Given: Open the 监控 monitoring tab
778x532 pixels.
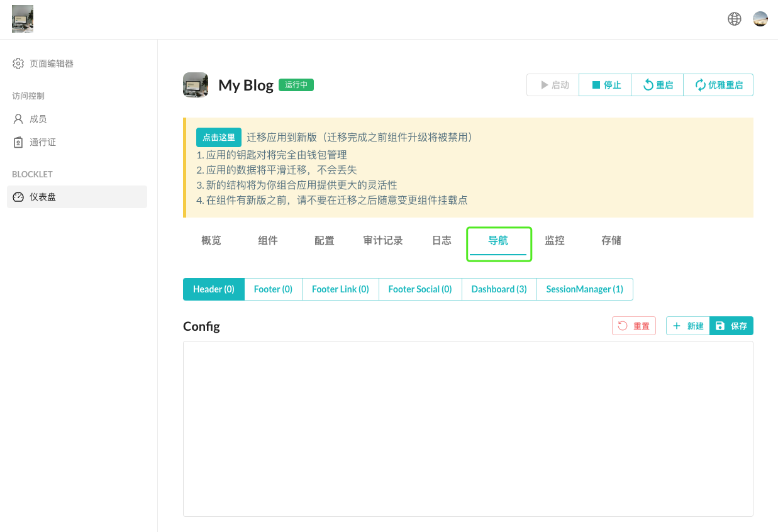Looking at the screenshot, I should click(x=555, y=240).
